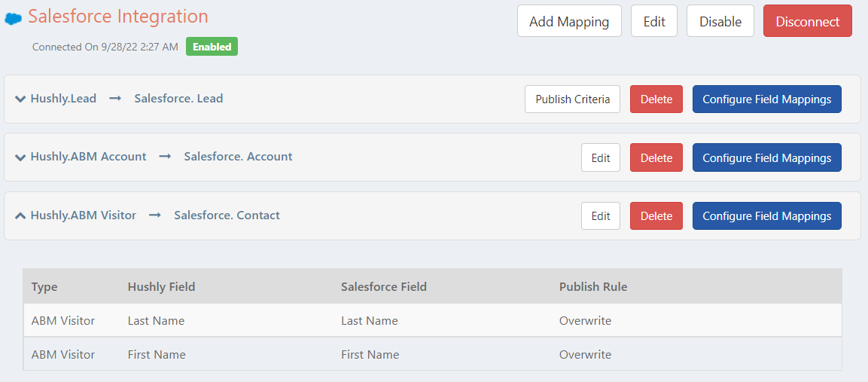This screenshot has height=382, width=868.
Task: Select the Salesforce. Account target label
Action: (238, 157)
